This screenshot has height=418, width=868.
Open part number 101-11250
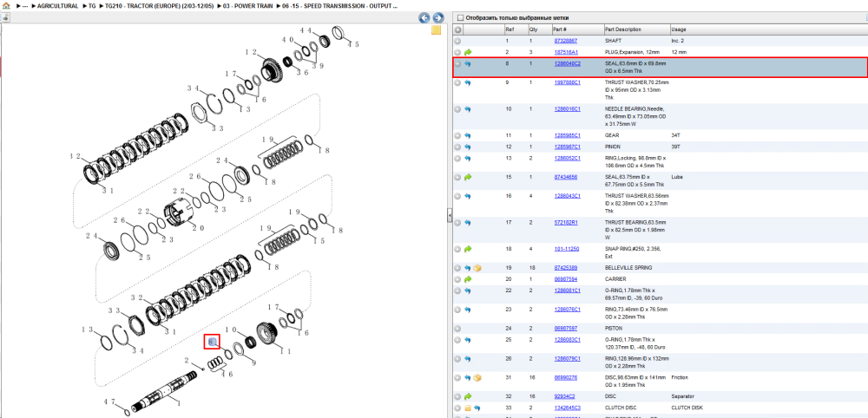pos(566,249)
